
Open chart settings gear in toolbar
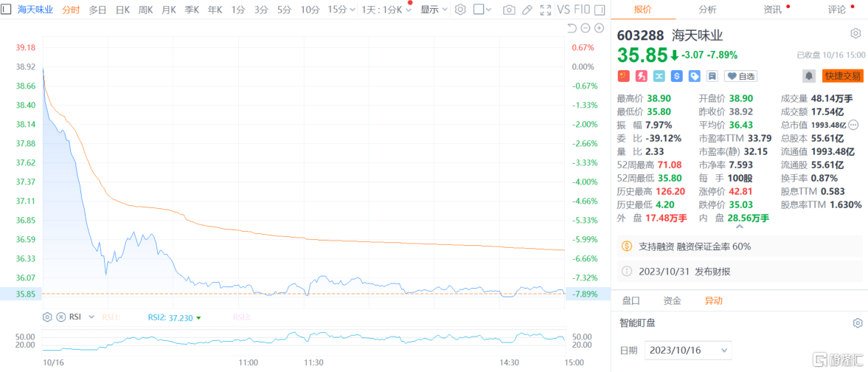460,10
